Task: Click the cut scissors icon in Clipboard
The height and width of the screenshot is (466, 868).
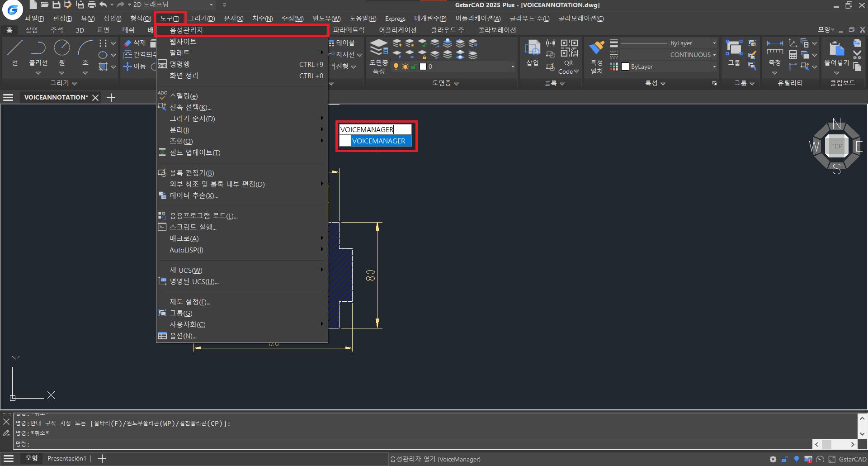Action: [x=857, y=55]
